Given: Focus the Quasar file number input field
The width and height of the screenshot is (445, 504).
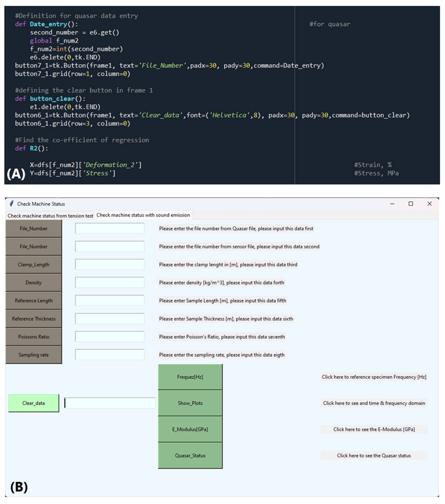Looking at the screenshot, I should 110,228.
